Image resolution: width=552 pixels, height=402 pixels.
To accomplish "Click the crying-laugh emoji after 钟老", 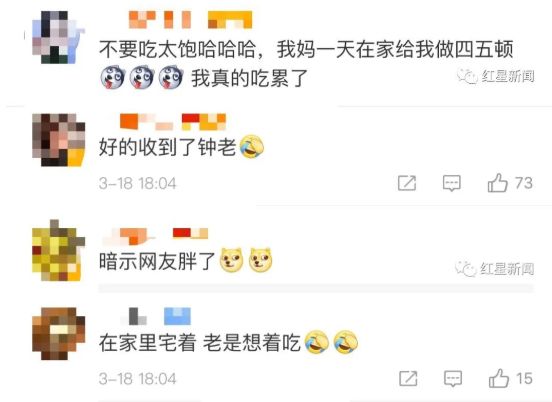I will (x=252, y=146).
